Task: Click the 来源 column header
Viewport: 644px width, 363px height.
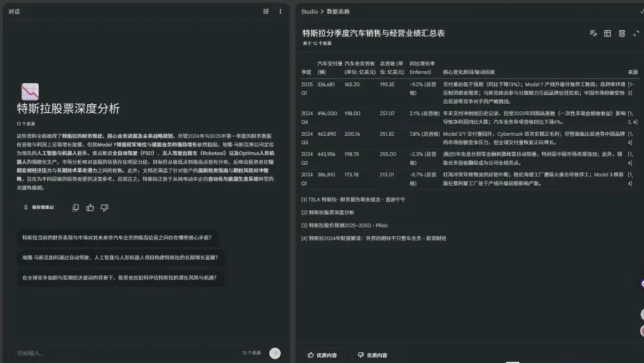Action: (x=633, y=72)
